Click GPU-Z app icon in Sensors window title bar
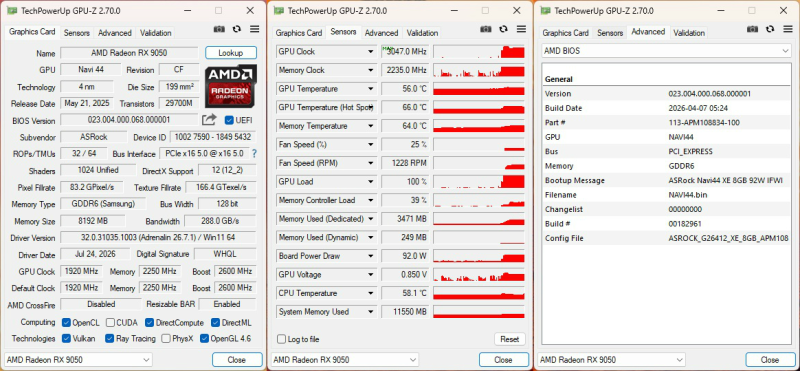Image resolution: width=800 pixels, height=371 pixels. coord(278,11)
